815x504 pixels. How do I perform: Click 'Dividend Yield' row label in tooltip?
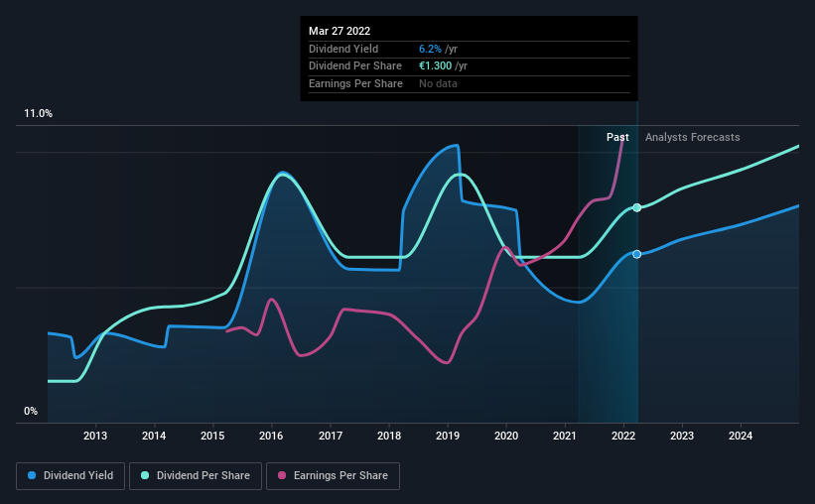tap(343, 49)
